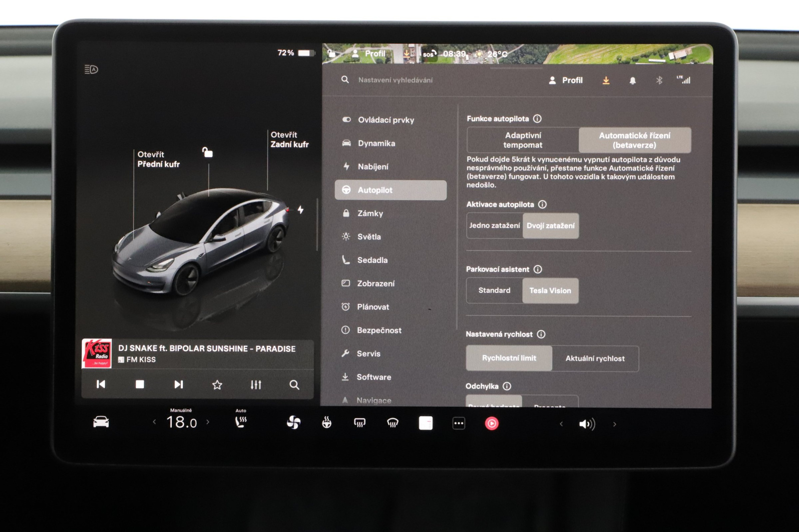Stop the FM KISS playback
799x532 pixels.
pos(140,384)
